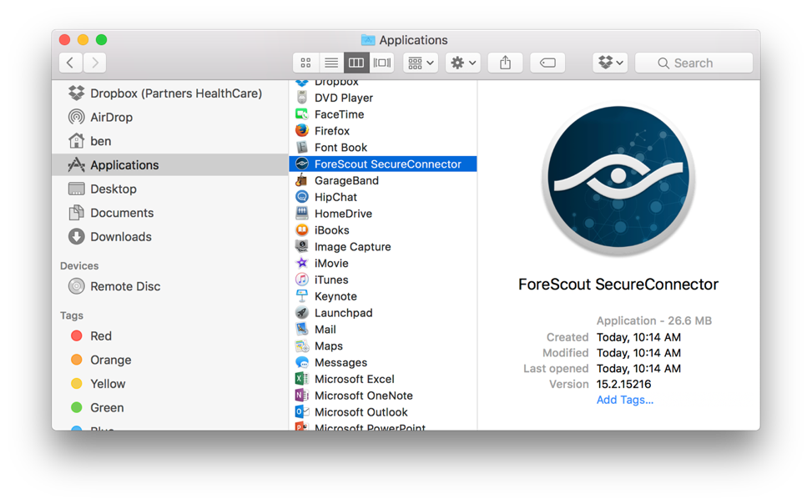Switch to Cover Flow view
This screenshot has height=504, width=812.
pyautogui.click(x=381, y=63)
